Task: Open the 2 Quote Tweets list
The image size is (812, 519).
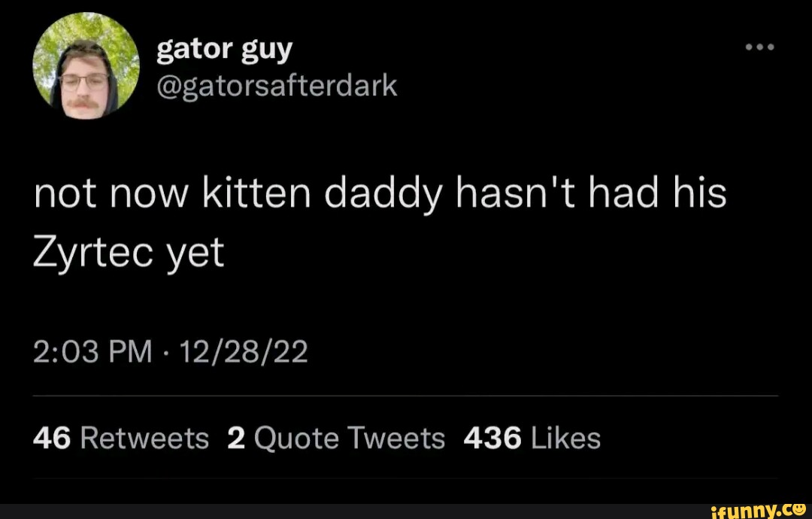Action: tap(335, 438)
